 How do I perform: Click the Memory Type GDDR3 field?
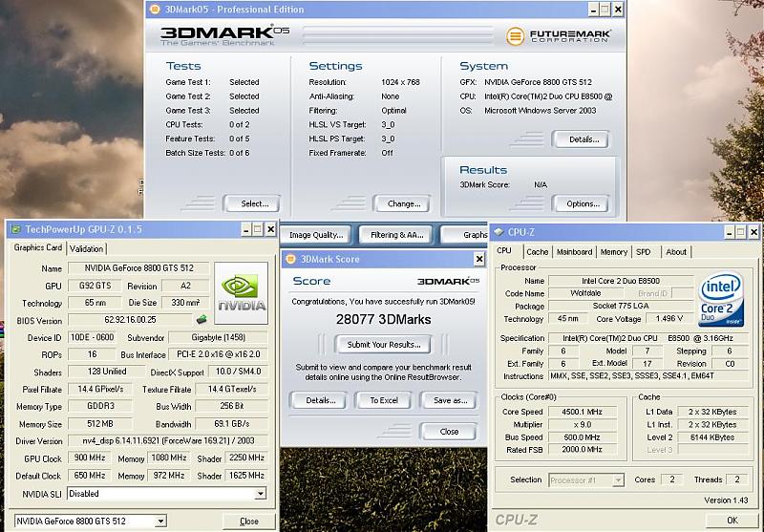coord(100,406)
